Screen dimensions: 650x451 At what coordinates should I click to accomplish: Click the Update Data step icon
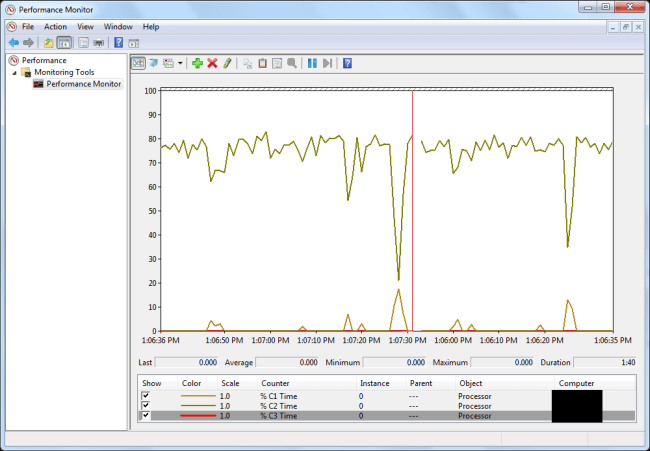point(327,63)
